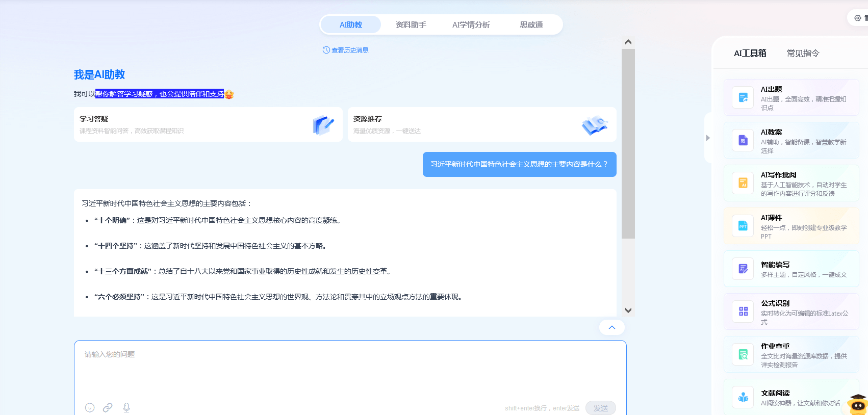
Task: Click the round chevron-up button above input
Action: click(612, 327)
